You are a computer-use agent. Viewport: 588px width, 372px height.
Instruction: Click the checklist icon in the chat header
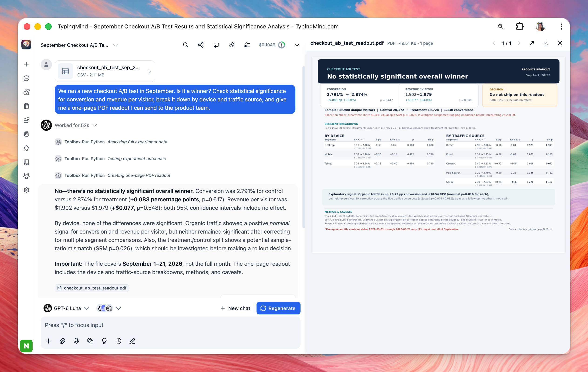(247, 45)
